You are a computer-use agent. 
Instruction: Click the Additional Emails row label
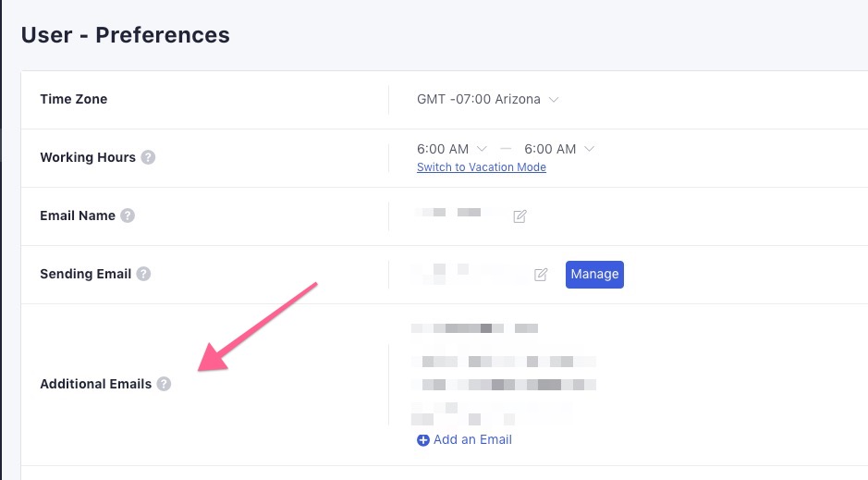tap(95, 384)
